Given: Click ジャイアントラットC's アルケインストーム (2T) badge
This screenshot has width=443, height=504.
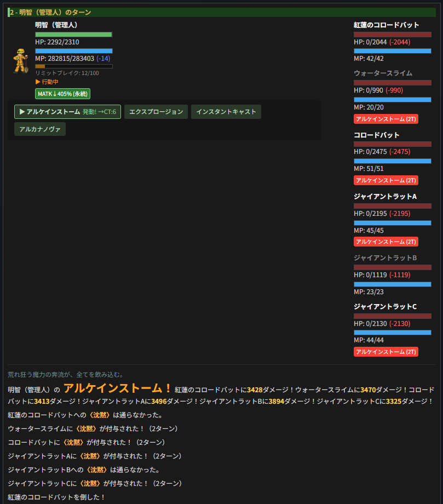Looking at the screenshot, I should tap(386, 352).
